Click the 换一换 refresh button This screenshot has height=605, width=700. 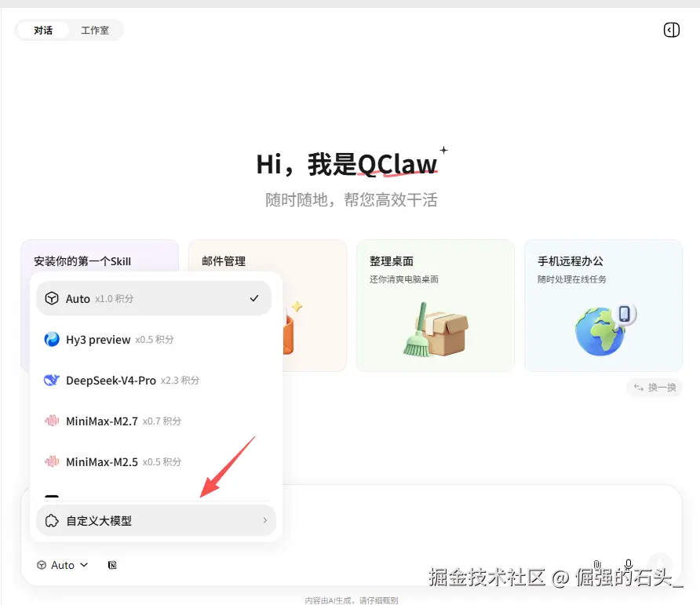click(654, 388)
